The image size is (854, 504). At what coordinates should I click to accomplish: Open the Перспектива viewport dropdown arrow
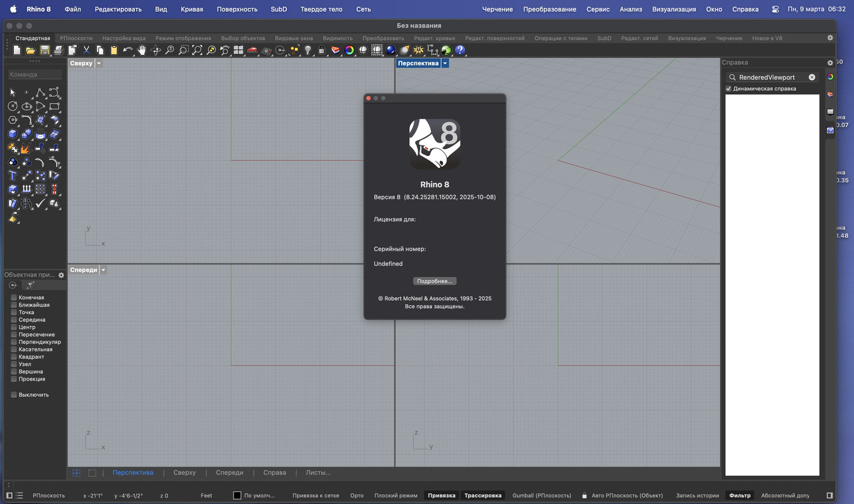(x=445, y=63)
